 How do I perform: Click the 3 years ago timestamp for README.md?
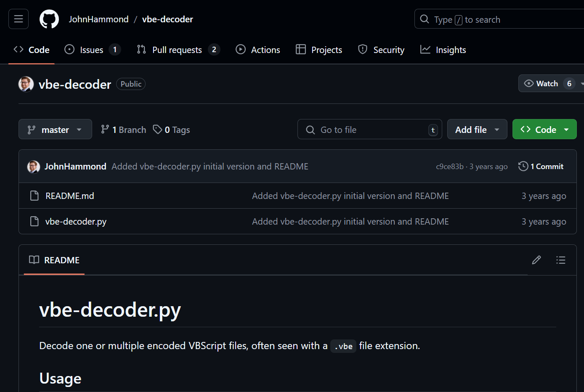coord(544,196)
